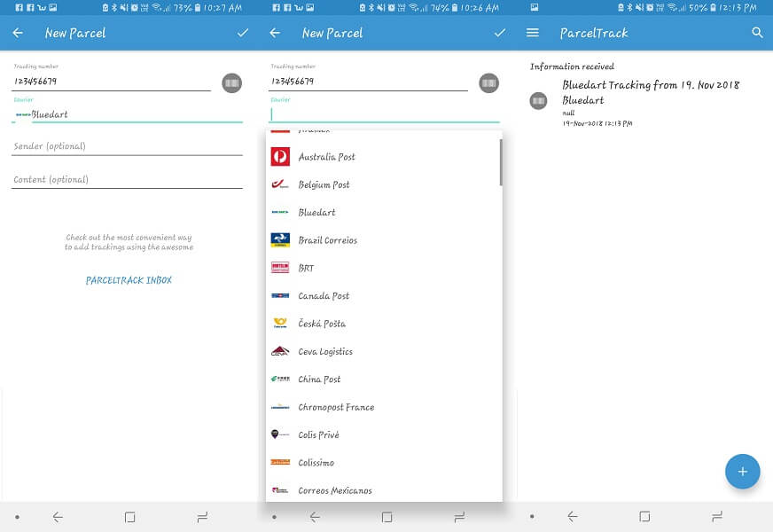Open the Bluedart Tracking from 19. Nov 2018 parcel
Image resolution: width=773 pixels, height=532 pixels.
[x=646, y=101]
